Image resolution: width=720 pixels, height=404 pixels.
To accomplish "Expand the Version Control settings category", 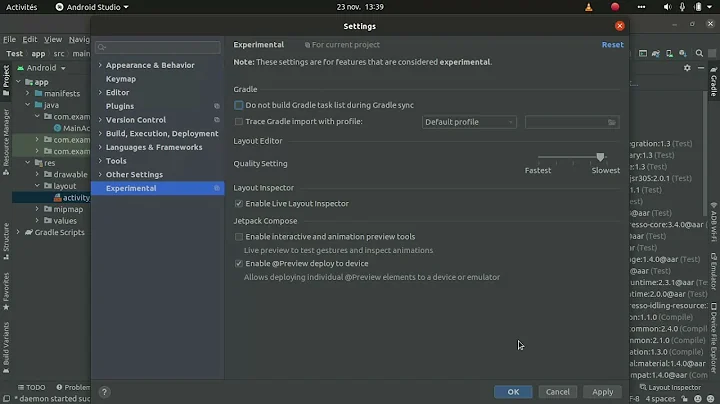I will pos(100,120).
